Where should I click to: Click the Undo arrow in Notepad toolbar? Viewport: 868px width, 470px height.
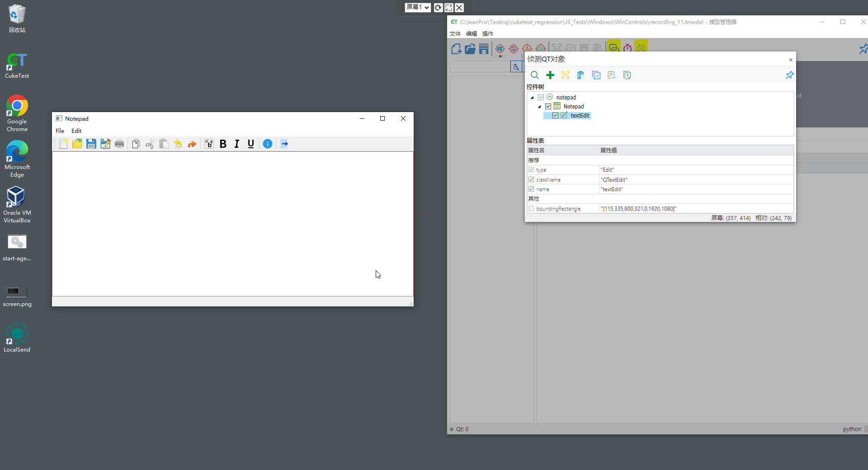pos(178,144)
